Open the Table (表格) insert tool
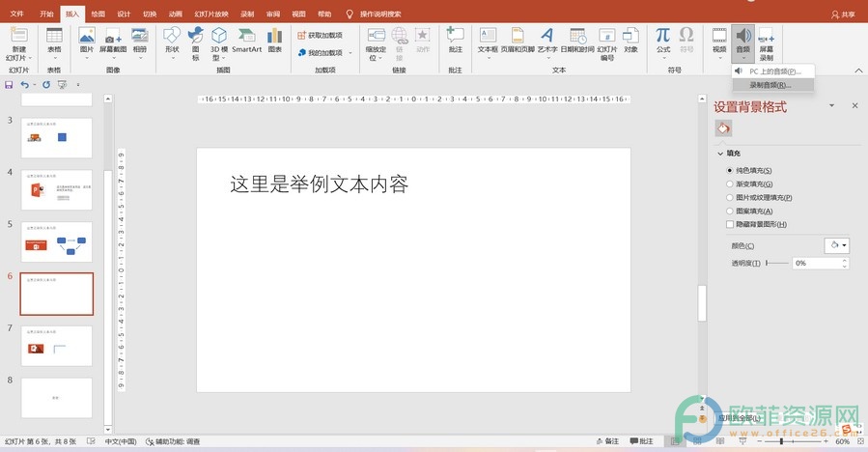The width and height of the screenshot is (868, 452). click(x=54, y=43)
